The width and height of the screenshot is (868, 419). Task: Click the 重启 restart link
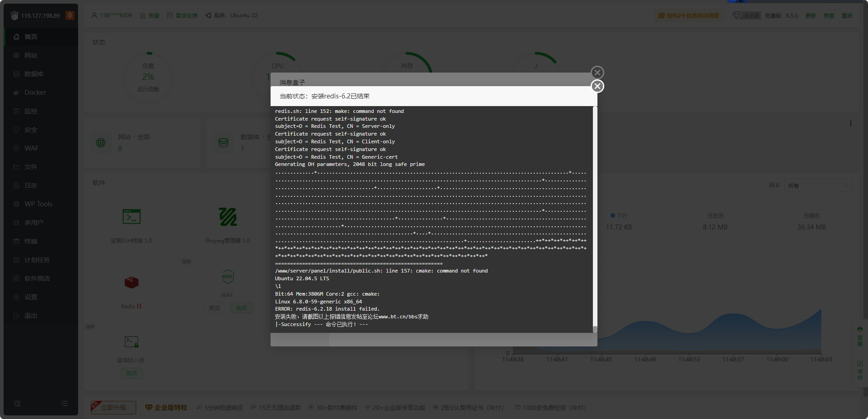847,15
